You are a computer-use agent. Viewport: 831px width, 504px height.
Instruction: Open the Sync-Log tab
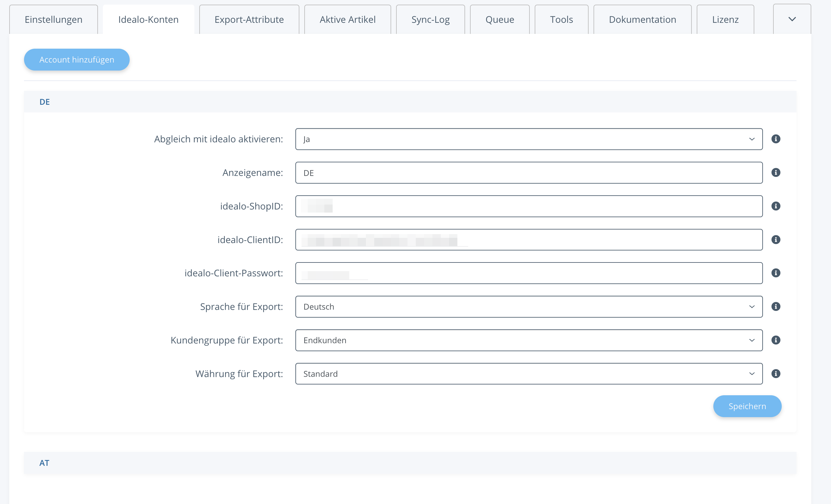click(430, 20)
